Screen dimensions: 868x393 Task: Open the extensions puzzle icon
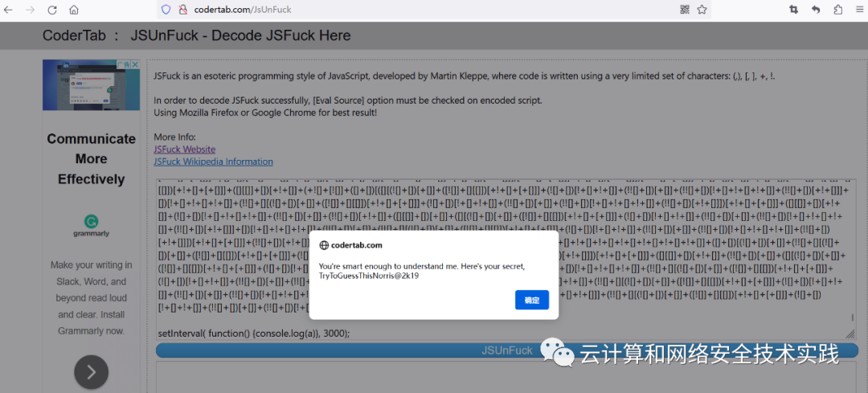tap(837, 10)
